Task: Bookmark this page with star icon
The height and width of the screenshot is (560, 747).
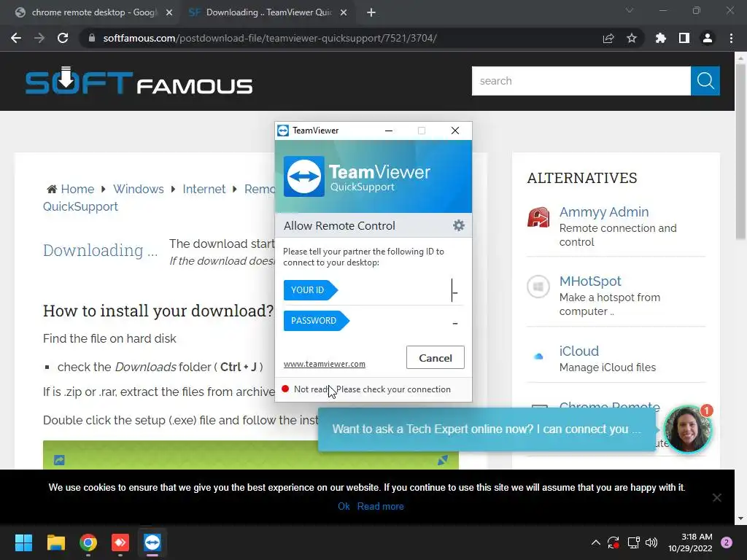Action: [632, 38]
